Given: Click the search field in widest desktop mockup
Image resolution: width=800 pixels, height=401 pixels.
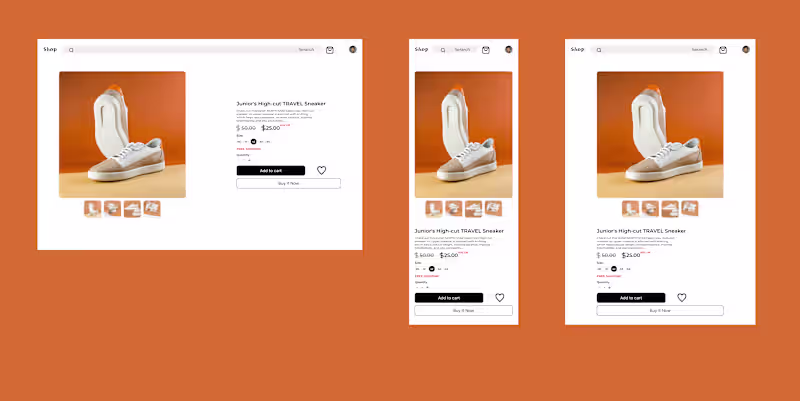Looking at the screenshot, I should pos(193,50).
